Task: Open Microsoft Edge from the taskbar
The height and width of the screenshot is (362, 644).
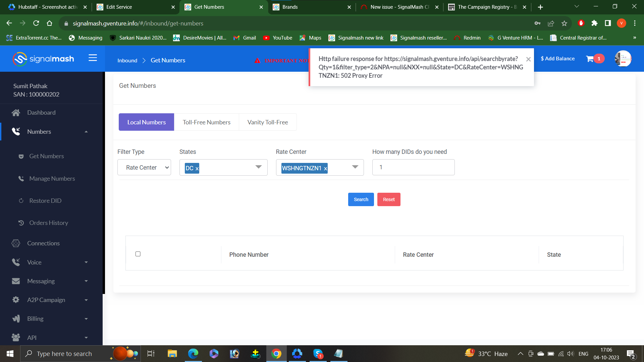Action: 193,354
